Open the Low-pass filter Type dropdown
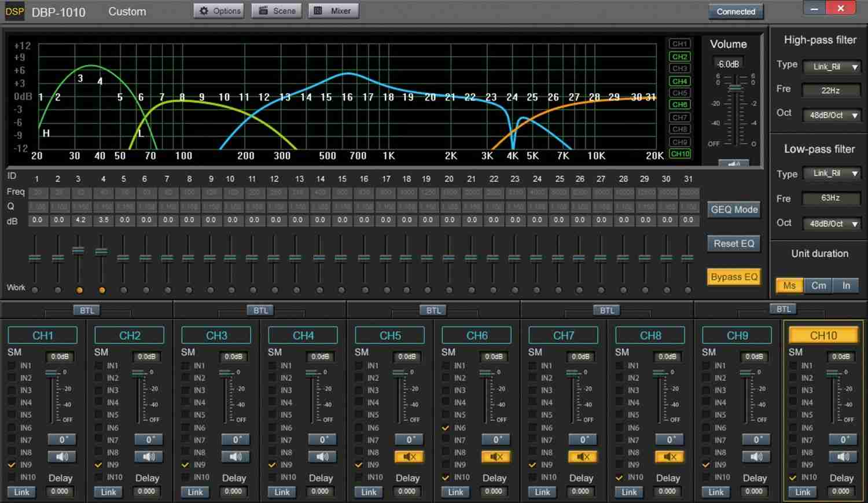 [x=833, y=173]
